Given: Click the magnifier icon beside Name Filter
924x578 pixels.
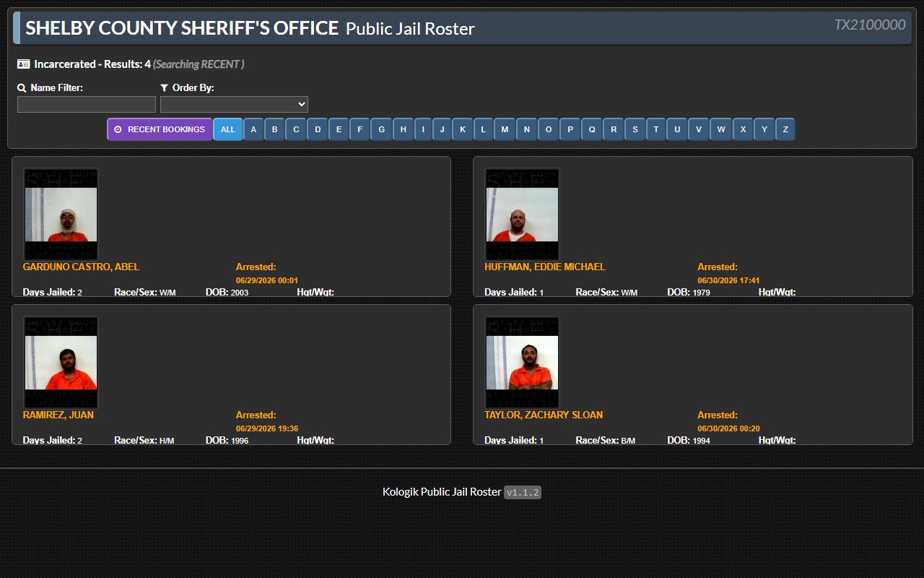Looking at the screenshot, I should [x=22, y=88].
